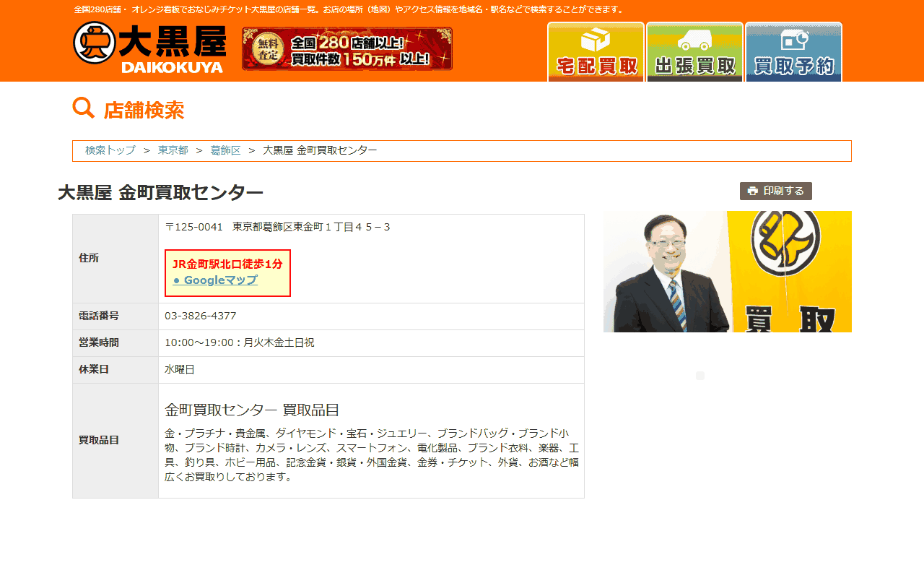
Task: Click the 無料査定 280店舗 banner
Action: (x=347, y=49)
